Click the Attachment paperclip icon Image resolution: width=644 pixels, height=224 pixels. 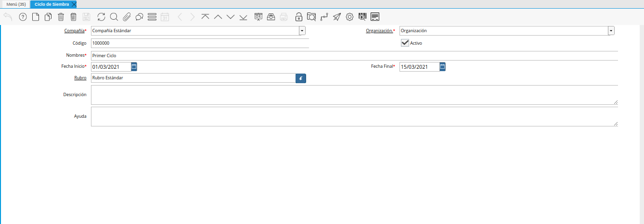pyautogui.click(x=127, y=17)
